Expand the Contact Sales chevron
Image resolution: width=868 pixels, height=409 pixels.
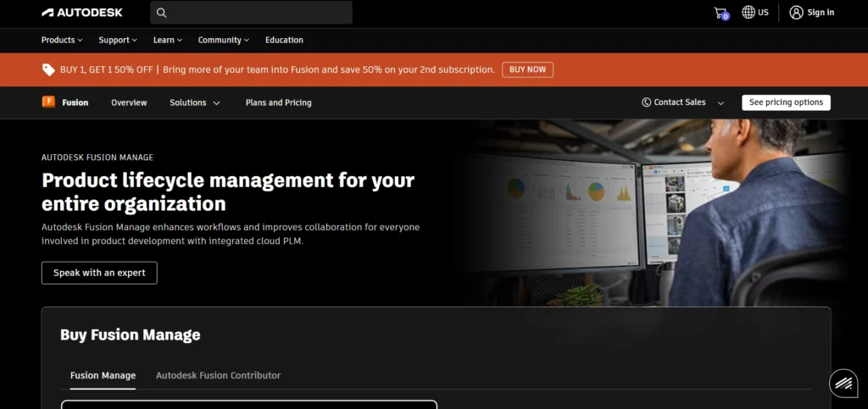[x=721, y=102]
